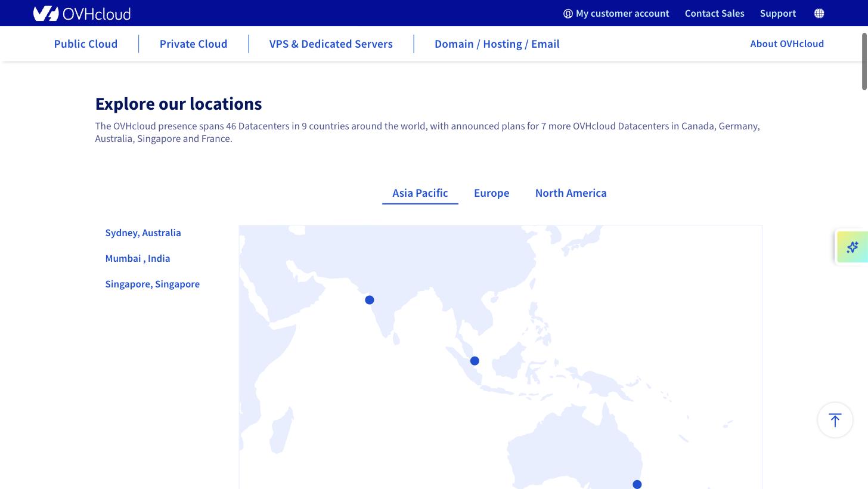
Task: Select Sydney, Australia location
Action: click(x=143, y=233)
